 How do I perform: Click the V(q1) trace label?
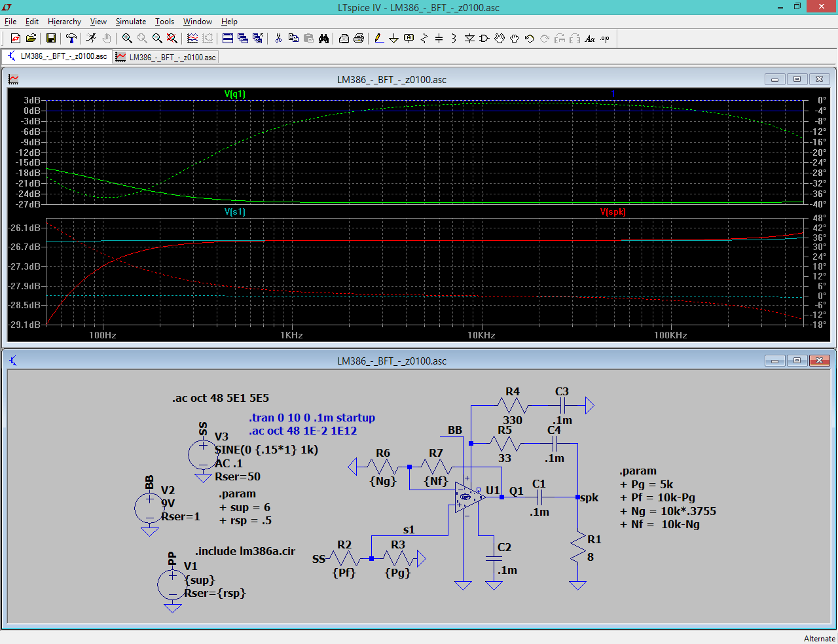235,94
